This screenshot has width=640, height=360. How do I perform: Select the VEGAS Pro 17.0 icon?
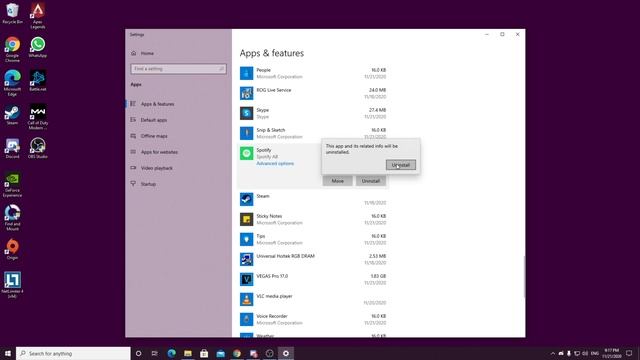coord(246,280)
